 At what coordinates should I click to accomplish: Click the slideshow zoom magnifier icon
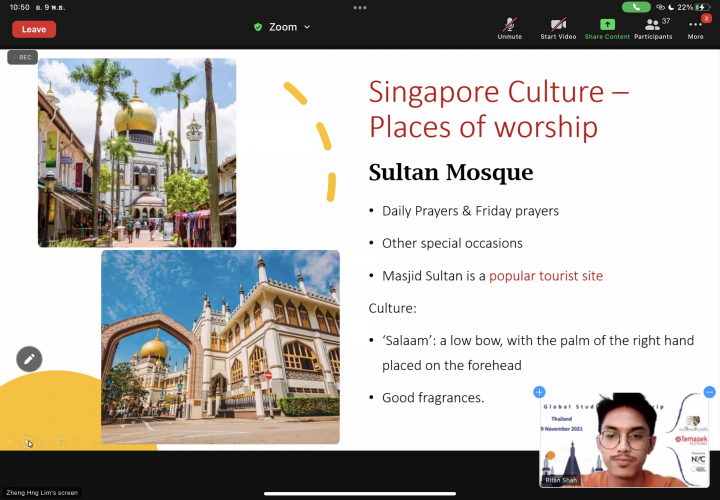[x=79, y=442]
